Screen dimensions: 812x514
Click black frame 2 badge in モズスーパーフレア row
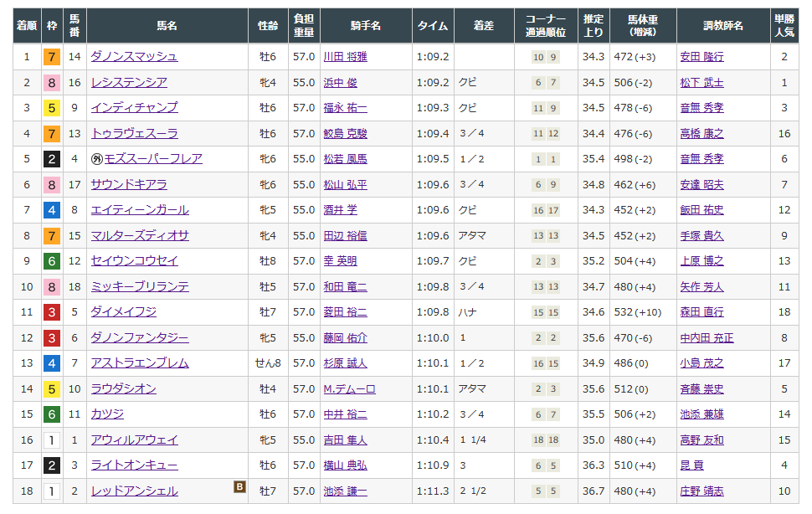coord(52,159)
